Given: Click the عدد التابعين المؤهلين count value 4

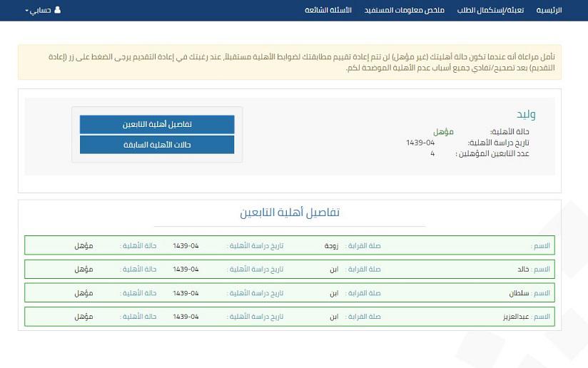Looking at the screenshot, I should click(x=432, y=153).
